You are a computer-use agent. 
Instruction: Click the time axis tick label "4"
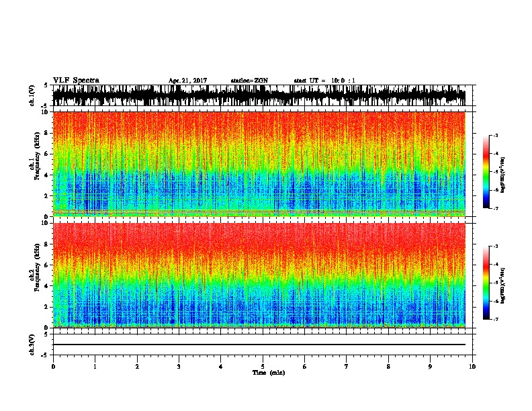pos(221,367)
